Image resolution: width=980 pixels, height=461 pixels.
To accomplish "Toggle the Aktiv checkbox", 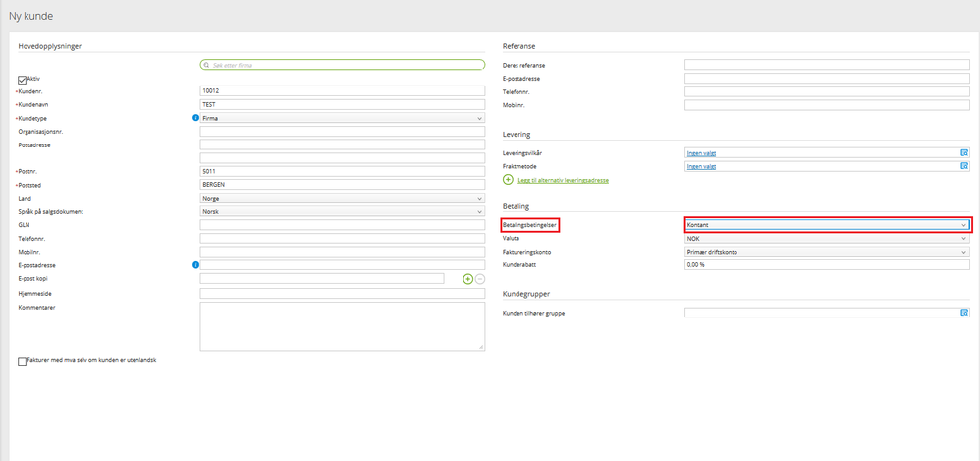I will (23, 79).
